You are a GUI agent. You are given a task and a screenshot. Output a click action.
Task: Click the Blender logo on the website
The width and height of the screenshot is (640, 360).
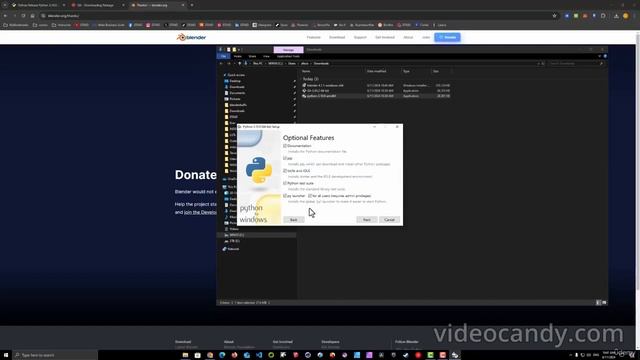point(191,37)
